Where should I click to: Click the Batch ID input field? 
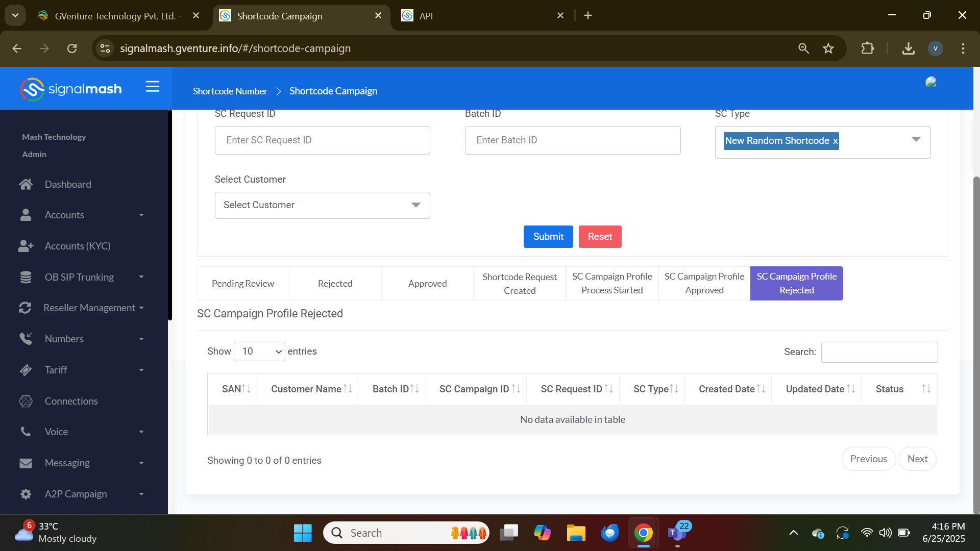click(x=573, y=140)
